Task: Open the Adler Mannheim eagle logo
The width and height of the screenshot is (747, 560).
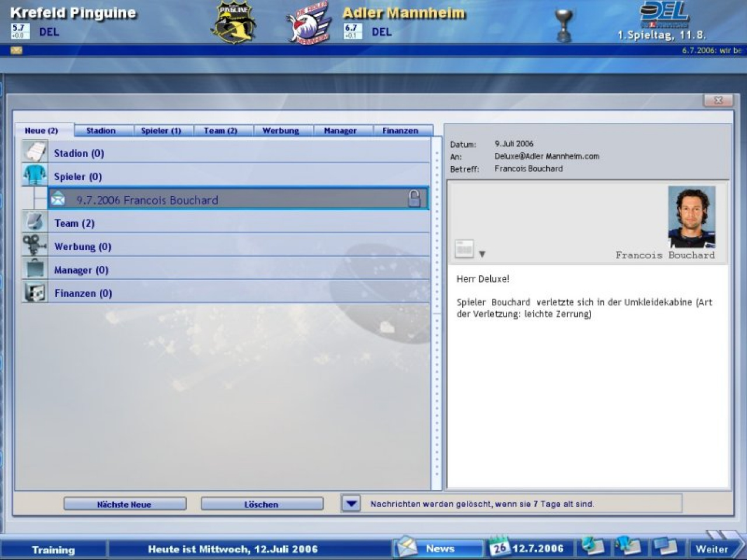Action: (309, 23)
